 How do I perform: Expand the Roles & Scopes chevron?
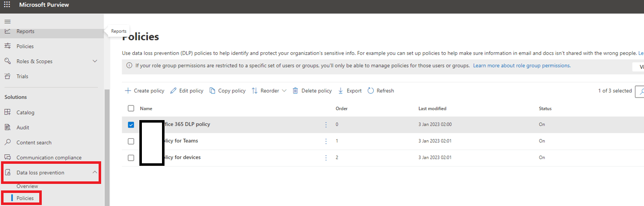pos(95,61)
